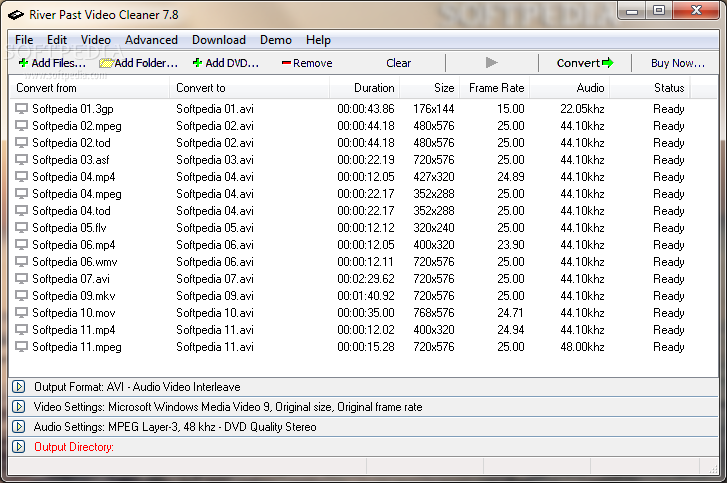Click Audio Settings: MPEG Layer-3 text
The height and width of the screenshot is (483, 727).
[x=175, y=427]
